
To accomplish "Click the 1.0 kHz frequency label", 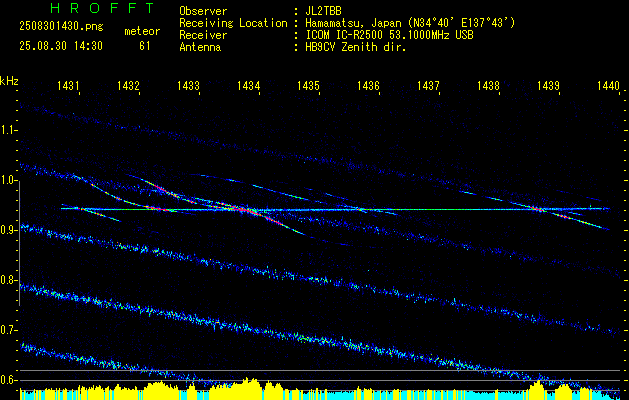I will tap(8, 181).
